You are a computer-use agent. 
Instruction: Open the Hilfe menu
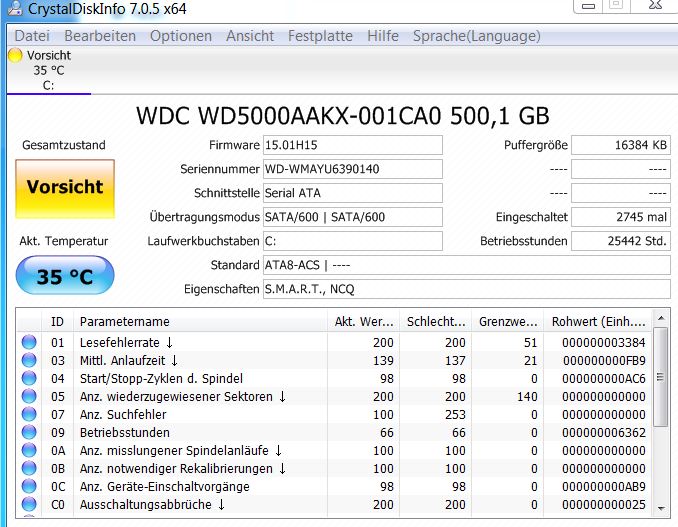pyautogui.click(x=383, y=36)
